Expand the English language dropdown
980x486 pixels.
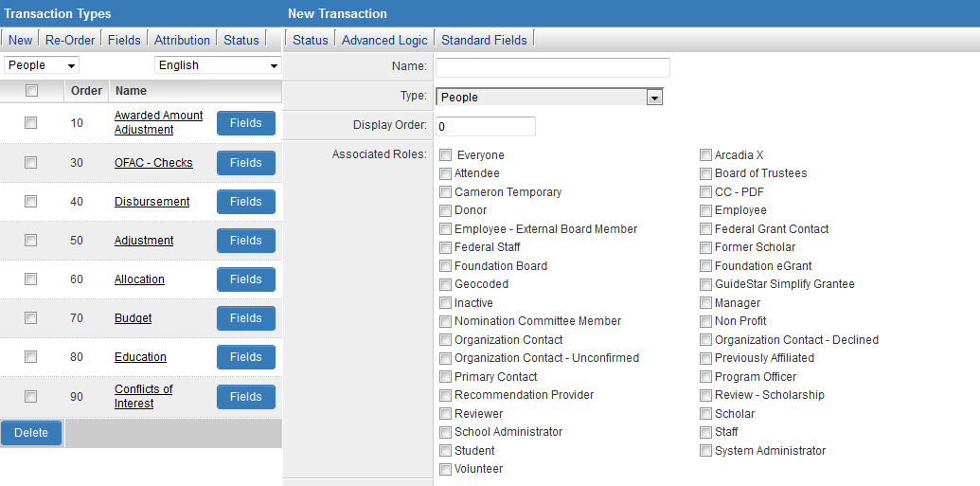(218, 65)
